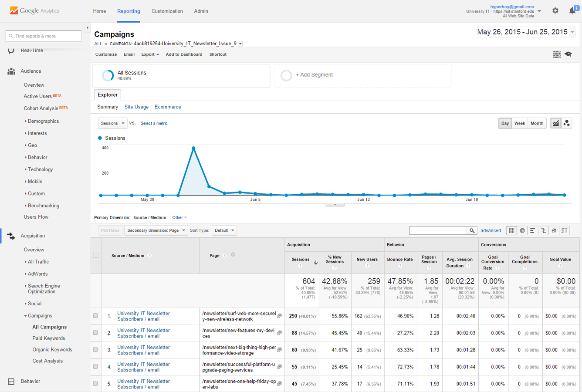
Task: Go to the Customization tab
Action: pyautogui.click(x=167, y=11)
